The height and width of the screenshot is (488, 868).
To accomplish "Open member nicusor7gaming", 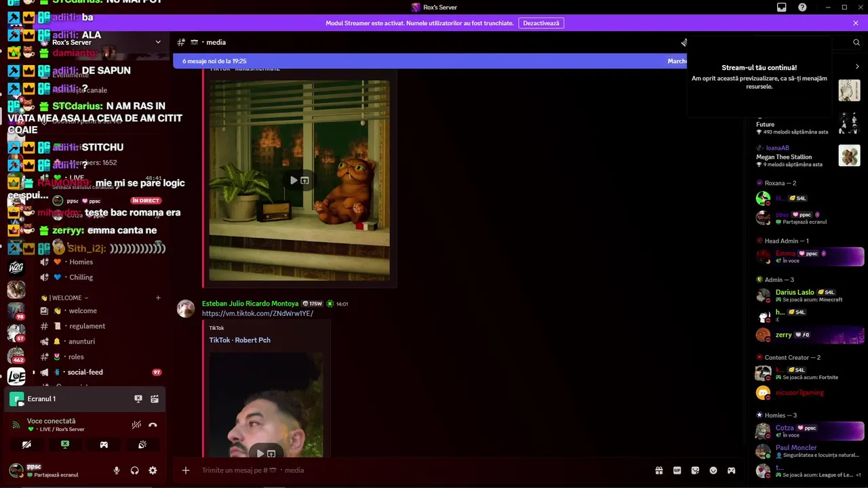I will point(810,392).
